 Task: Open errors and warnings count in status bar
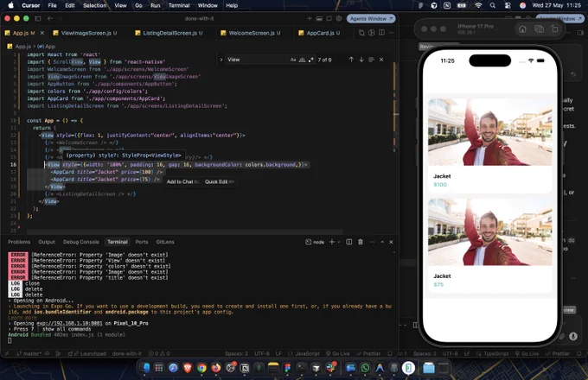pyautogui.click(x=159, y=353)
